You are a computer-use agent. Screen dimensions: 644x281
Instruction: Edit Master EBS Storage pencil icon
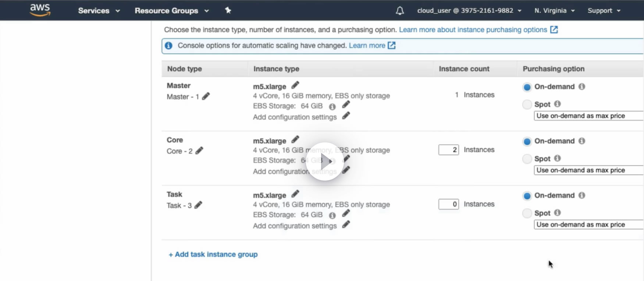pos(346,105)
